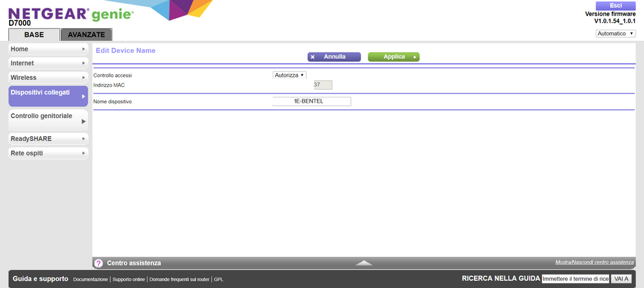644x288 pixels.
Task: Click the Esci logout button
Action: point(615,5)
